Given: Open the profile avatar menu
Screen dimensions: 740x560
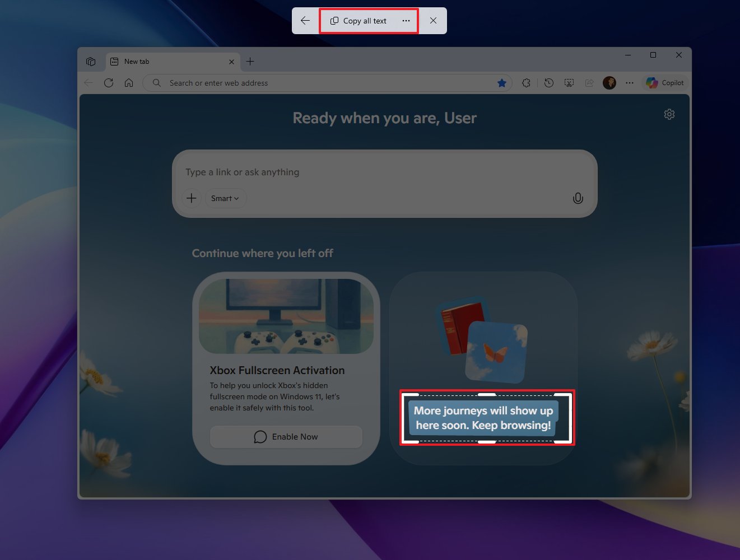Looking at the screenshot, I should (609, 82).
